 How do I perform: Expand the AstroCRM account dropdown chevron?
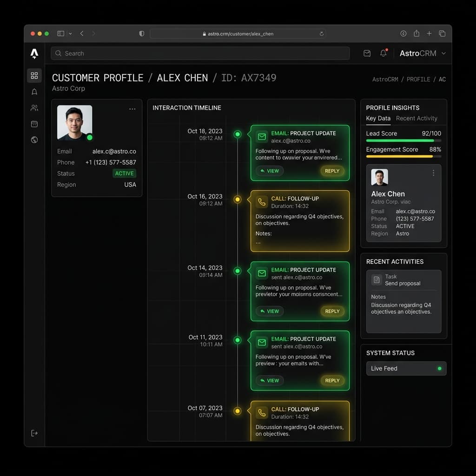pos(443,53)
